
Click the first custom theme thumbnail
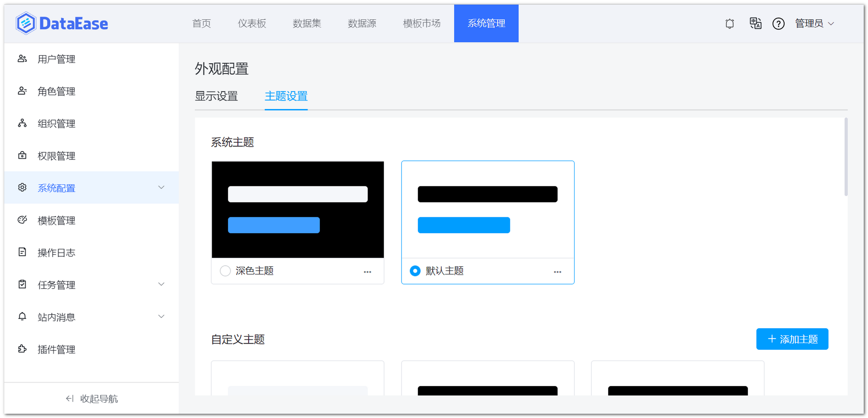tap(297, 378)
